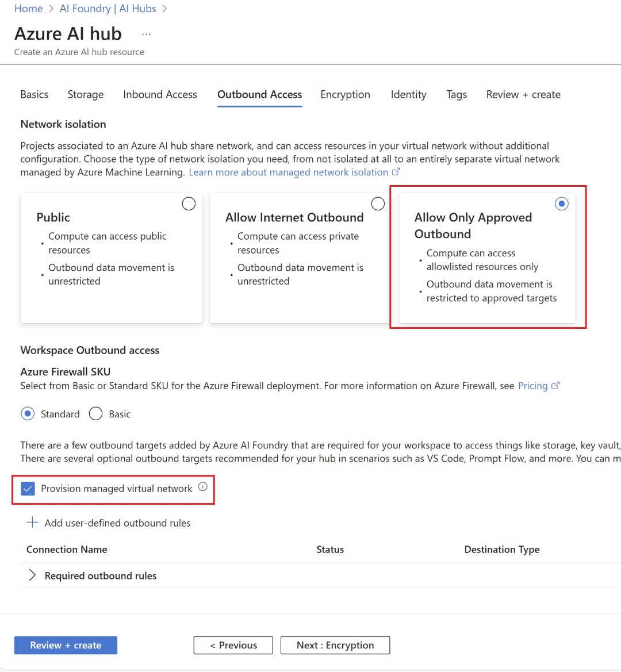Click the info icon next to Provision managed virtual network
621x672 pixels.
(203, 487)
